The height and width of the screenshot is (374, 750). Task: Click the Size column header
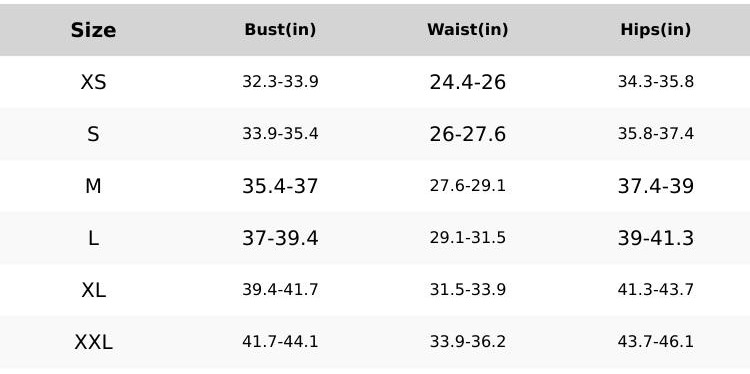coord(93,30)
